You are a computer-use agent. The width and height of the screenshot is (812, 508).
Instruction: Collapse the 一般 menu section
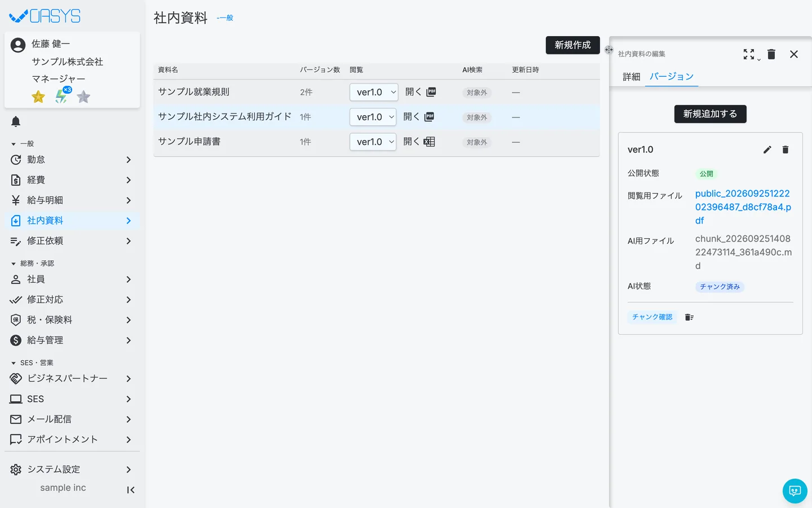tap(23, 144)
